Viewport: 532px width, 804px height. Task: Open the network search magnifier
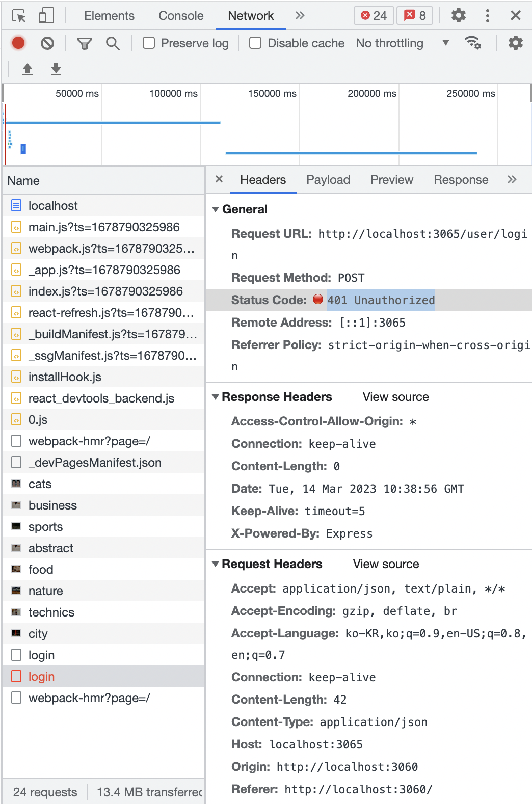113,43
